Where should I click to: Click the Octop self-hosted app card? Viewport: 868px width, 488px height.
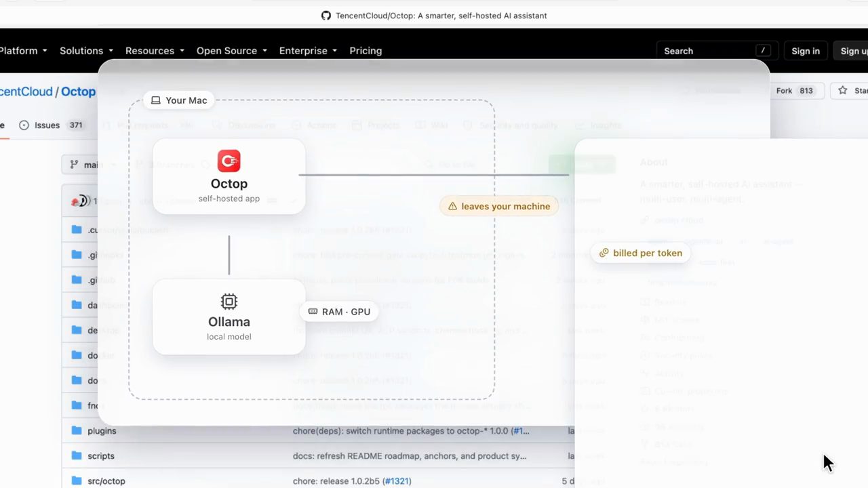pyautogui.click(x=229, y=176)
